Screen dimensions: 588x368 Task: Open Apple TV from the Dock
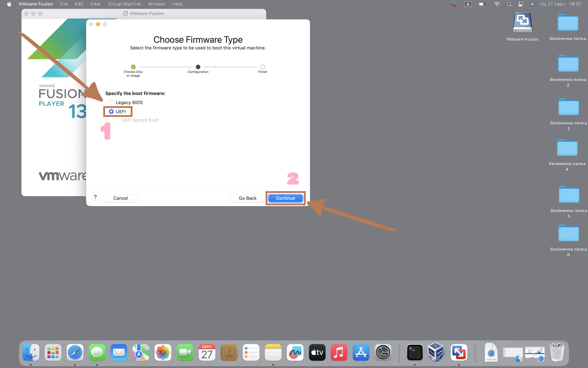coord(317,352)
